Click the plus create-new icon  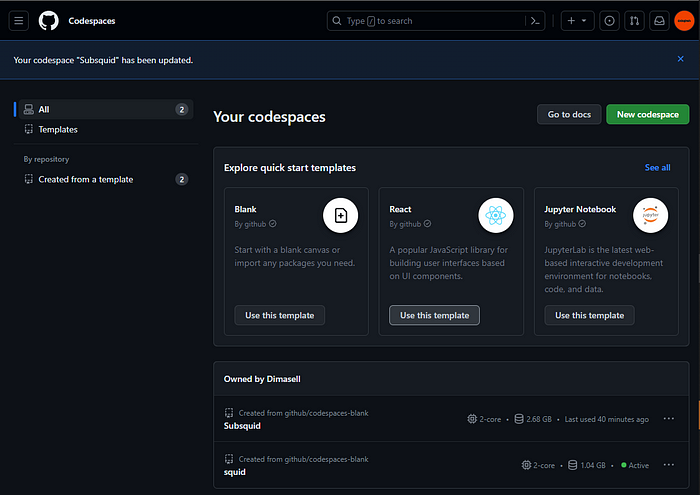pos(571,21)
